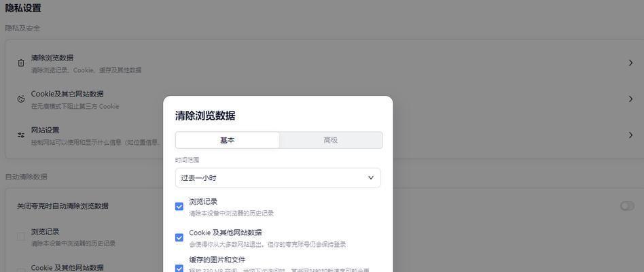The height and width of the screenshot is (272, 644).
Task: Uncheck the 缓存的图片和文件 checkbox
Action: coord(179,269)
